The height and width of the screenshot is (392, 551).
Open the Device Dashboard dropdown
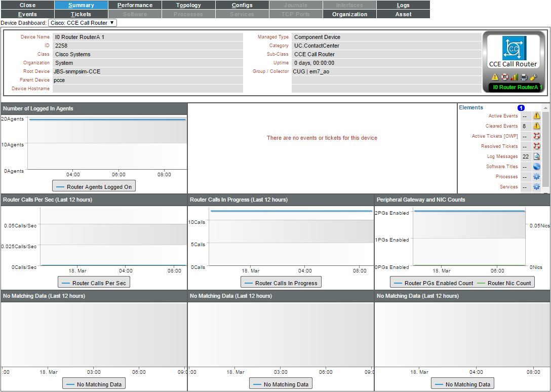82,23
